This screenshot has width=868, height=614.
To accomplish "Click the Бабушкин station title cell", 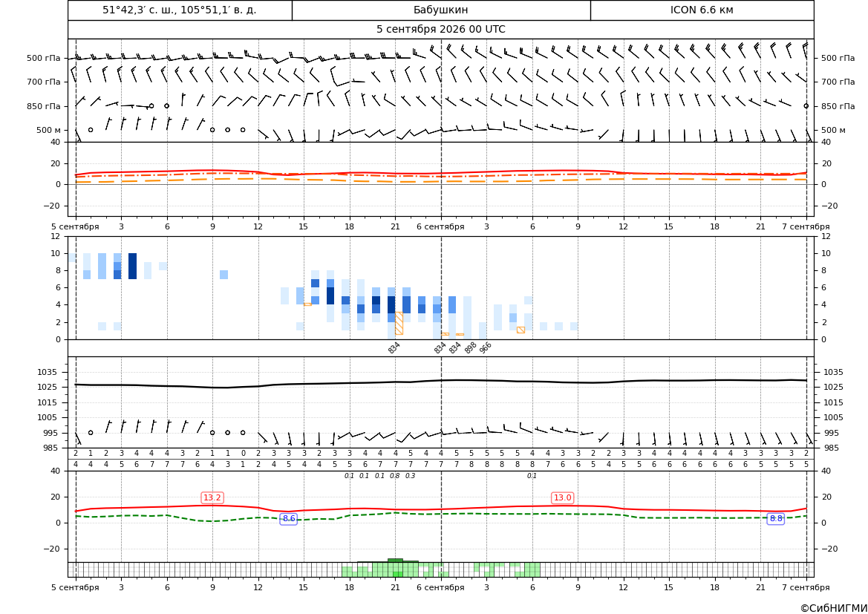I will pos(440,10).
